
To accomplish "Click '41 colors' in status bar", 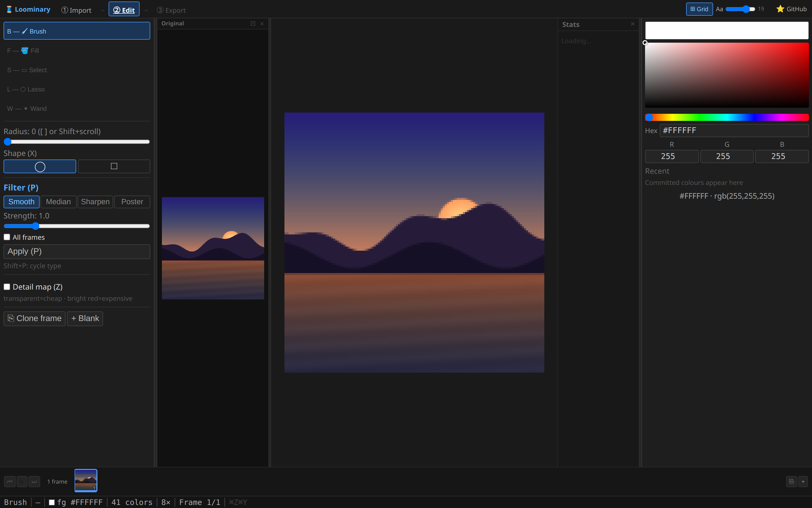I will (x=132, y=502).
